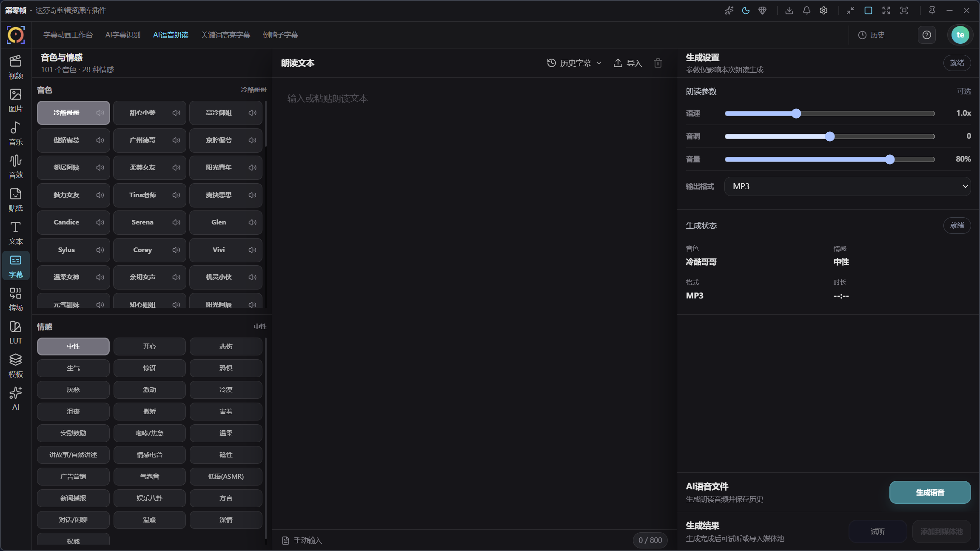Viewport: 980px width, 551px height.
Task: Adjust the 音调 pitch slider handle
Action: (x=830, y=136)
